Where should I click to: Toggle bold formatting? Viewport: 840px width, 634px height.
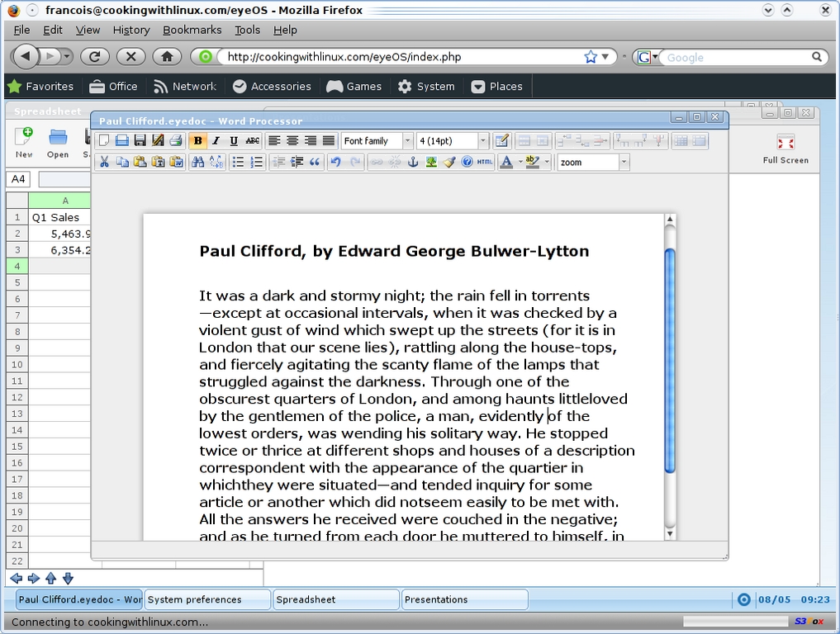(197, 141)
